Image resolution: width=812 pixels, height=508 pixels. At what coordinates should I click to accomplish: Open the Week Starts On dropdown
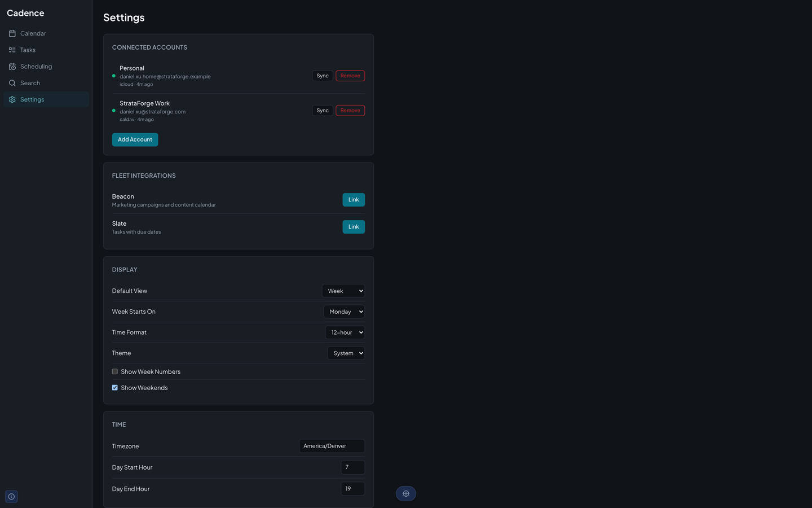pyautogui.click(x=344, y=312)
